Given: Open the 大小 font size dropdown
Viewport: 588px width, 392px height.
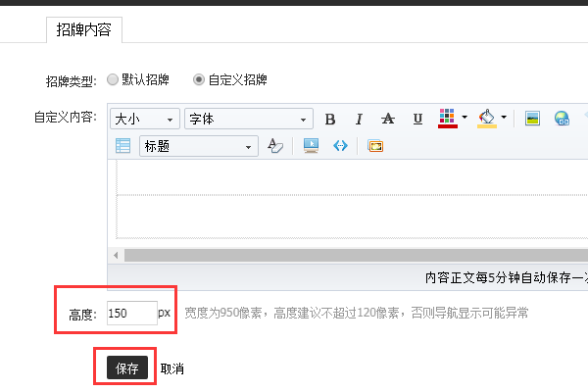Looking at the screenshot, I should [x=145, y=119].
